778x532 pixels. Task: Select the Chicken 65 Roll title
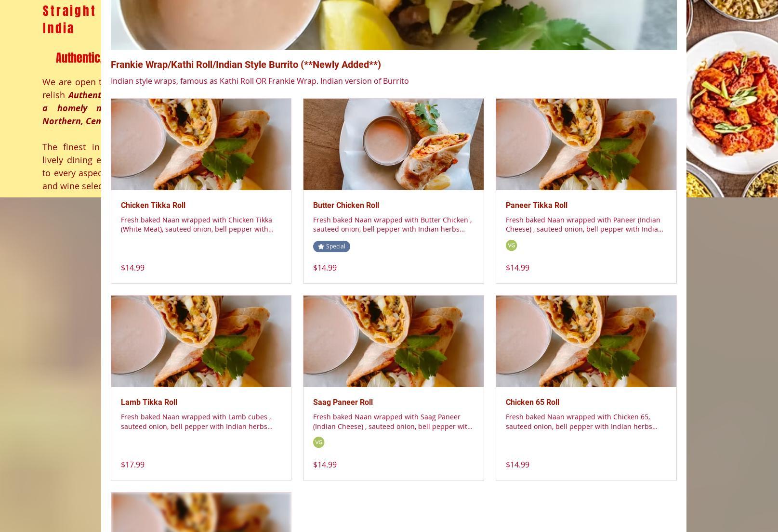pos(532,402)
